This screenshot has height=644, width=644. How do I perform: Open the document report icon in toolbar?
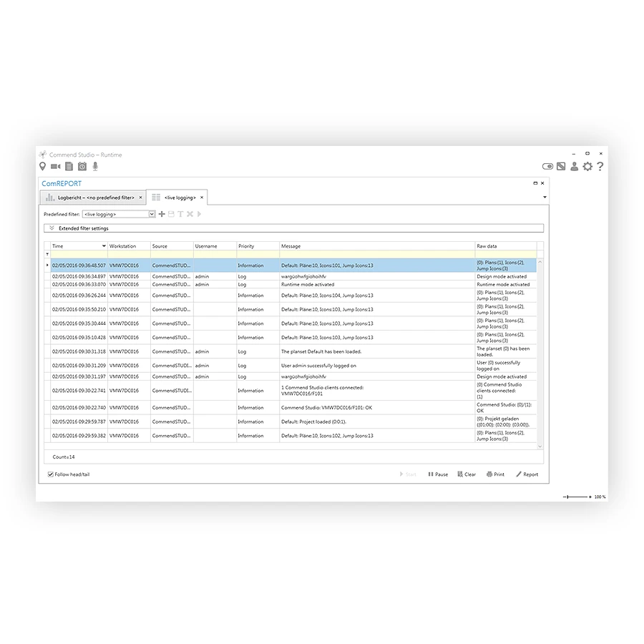pyautogui.click(x=69, y=166)
